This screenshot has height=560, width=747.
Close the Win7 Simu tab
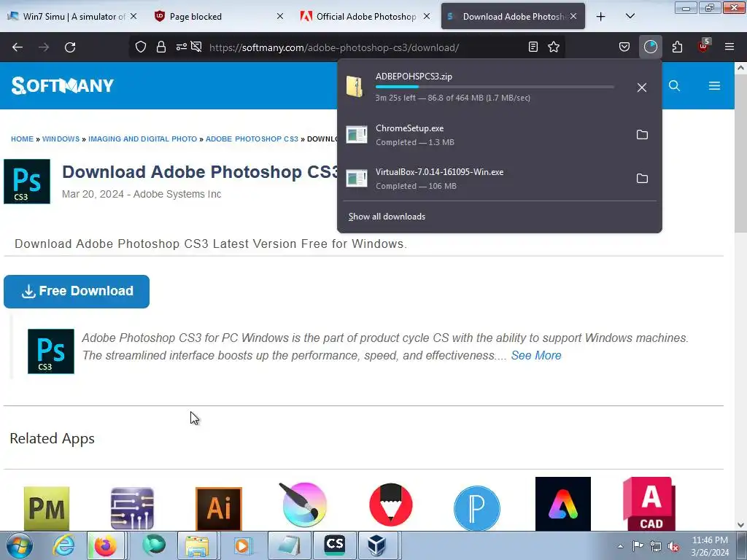coord(133,16)
